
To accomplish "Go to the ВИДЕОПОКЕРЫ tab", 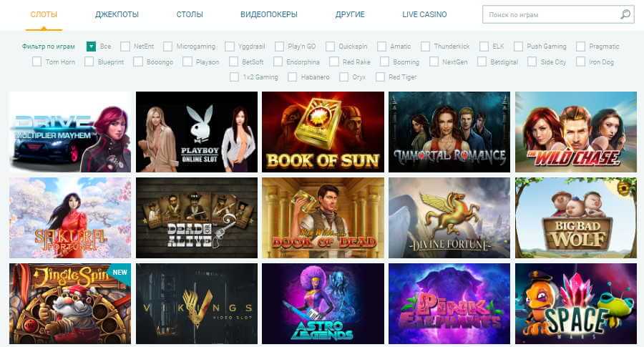I will (269, 14).
